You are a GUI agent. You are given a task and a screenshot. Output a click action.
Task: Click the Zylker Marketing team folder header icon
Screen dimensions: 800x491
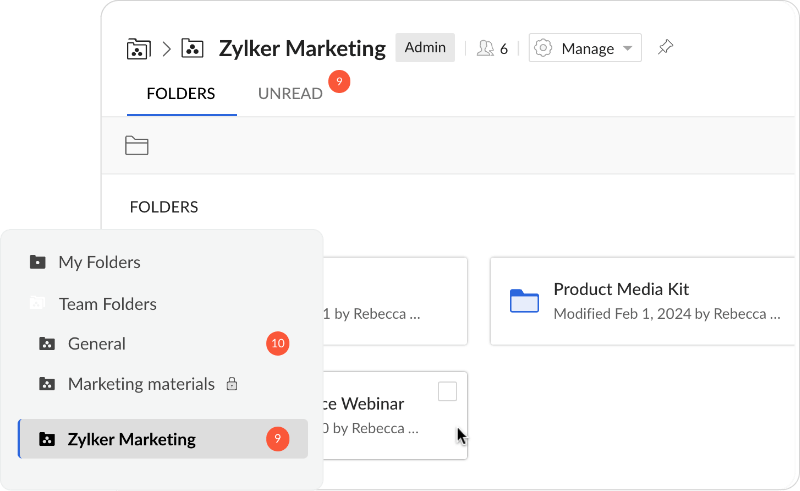click(193, 48)
